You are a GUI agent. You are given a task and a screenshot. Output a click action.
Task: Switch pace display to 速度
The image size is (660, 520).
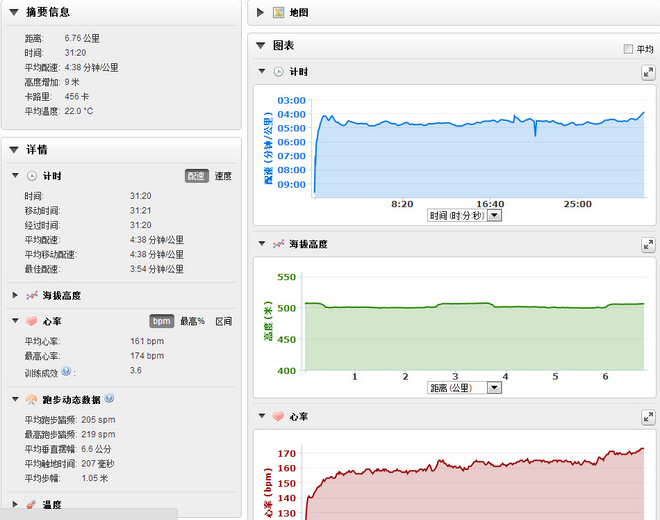click(x=223, y=176)
